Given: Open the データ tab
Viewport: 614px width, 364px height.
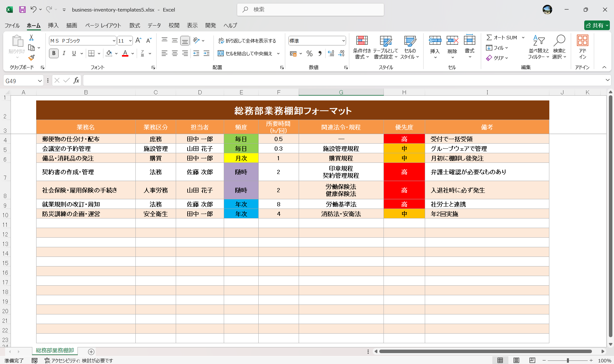Looking at the screenshot, I should tap(154, 26).
